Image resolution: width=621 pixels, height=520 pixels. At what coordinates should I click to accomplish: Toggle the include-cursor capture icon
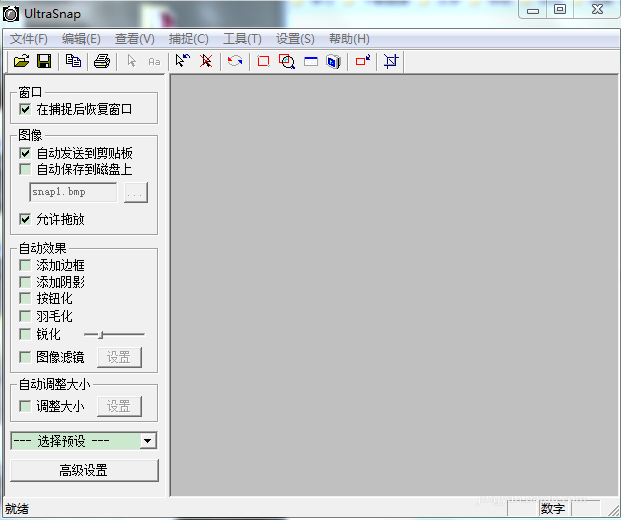(x=183, y=61)
